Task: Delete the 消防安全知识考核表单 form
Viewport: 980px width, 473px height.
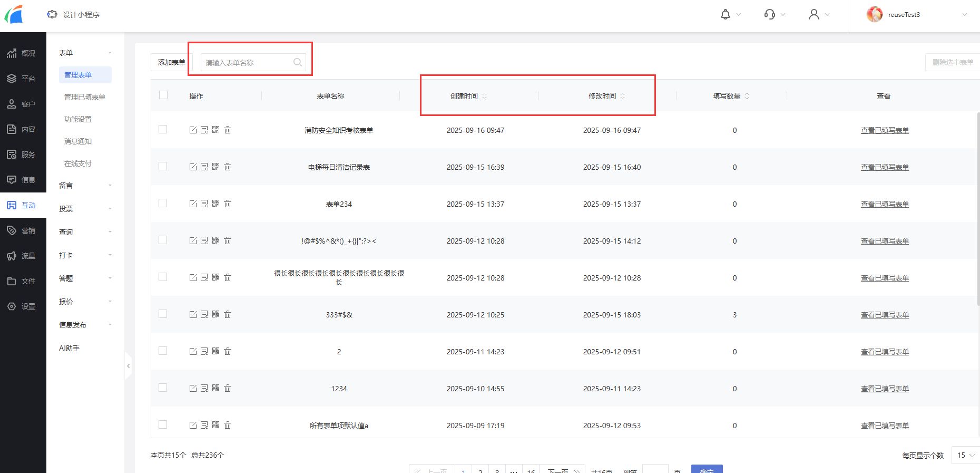Action: click(228, 130)
